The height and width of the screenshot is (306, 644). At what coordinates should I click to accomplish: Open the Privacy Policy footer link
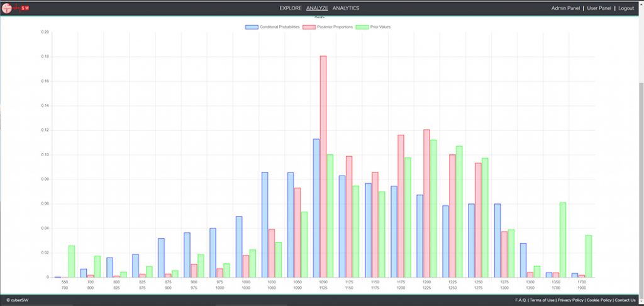570,300
